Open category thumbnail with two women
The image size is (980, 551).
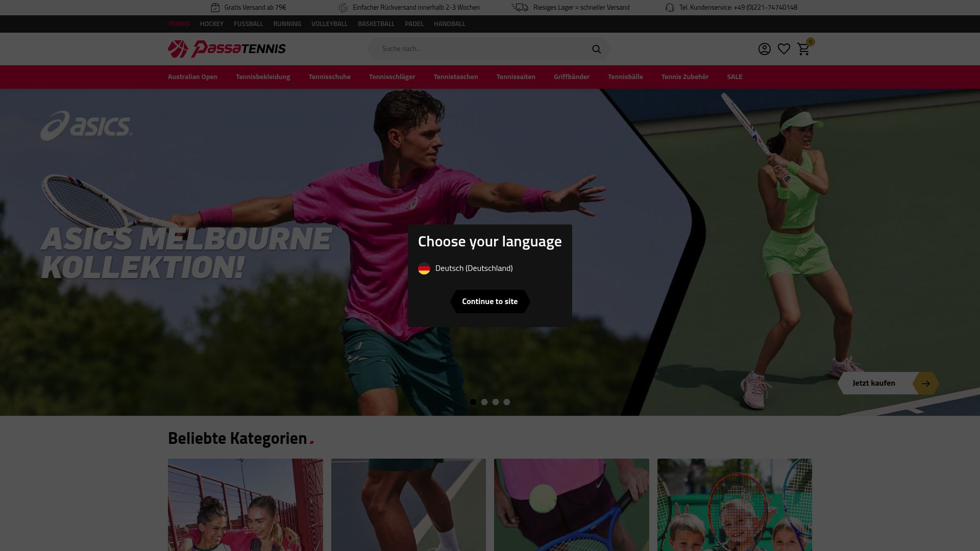(246, 505)
